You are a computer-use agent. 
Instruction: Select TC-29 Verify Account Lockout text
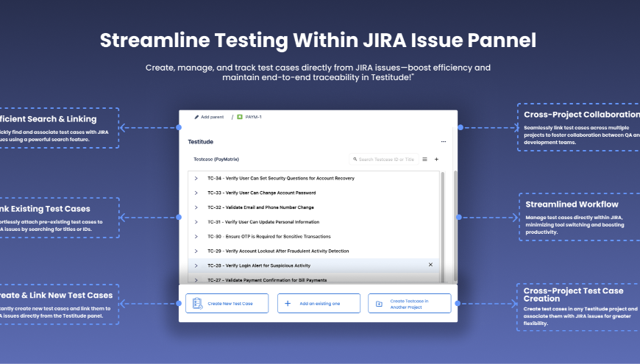278,251
